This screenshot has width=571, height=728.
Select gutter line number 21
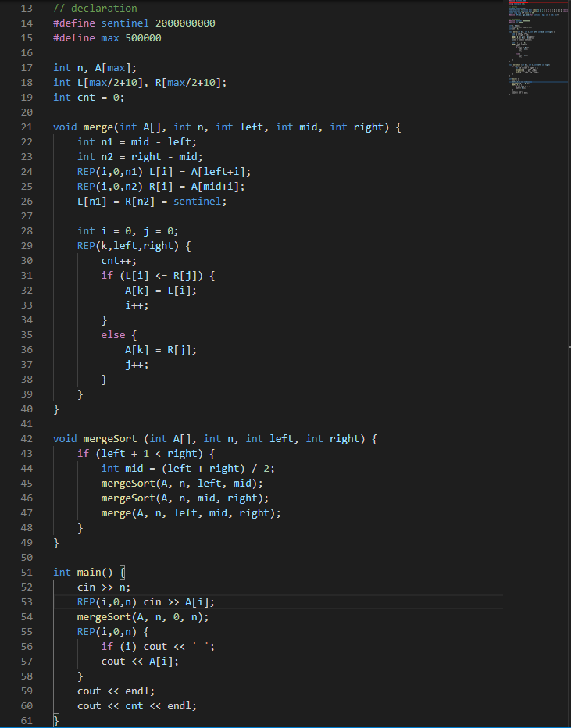[27, 127]
